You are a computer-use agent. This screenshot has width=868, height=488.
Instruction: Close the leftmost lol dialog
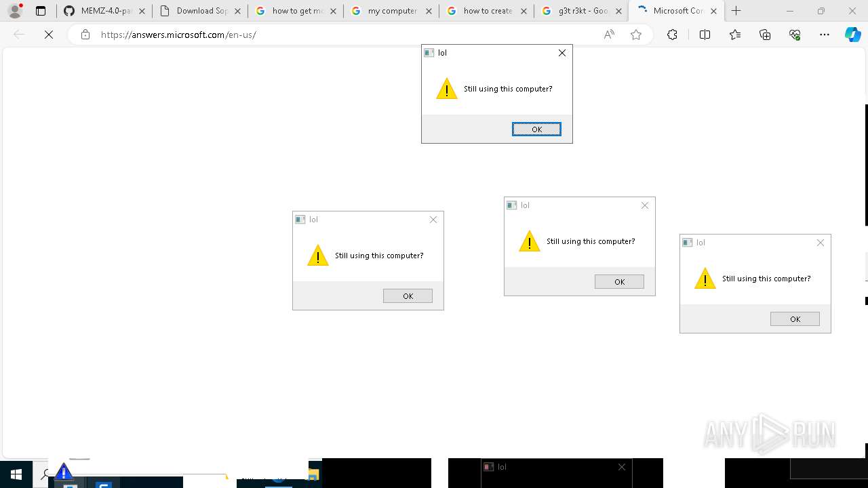click(x=433, y=220)
